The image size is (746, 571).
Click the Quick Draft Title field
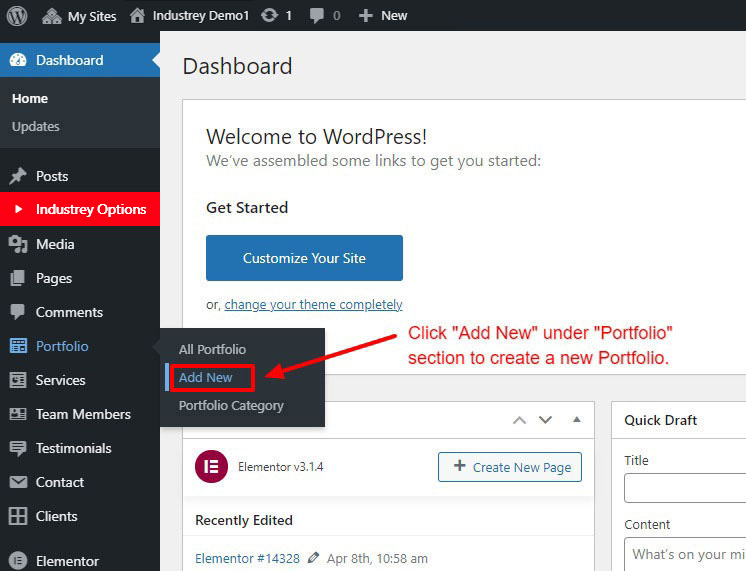pyautogui.click(x=684, y=488)
